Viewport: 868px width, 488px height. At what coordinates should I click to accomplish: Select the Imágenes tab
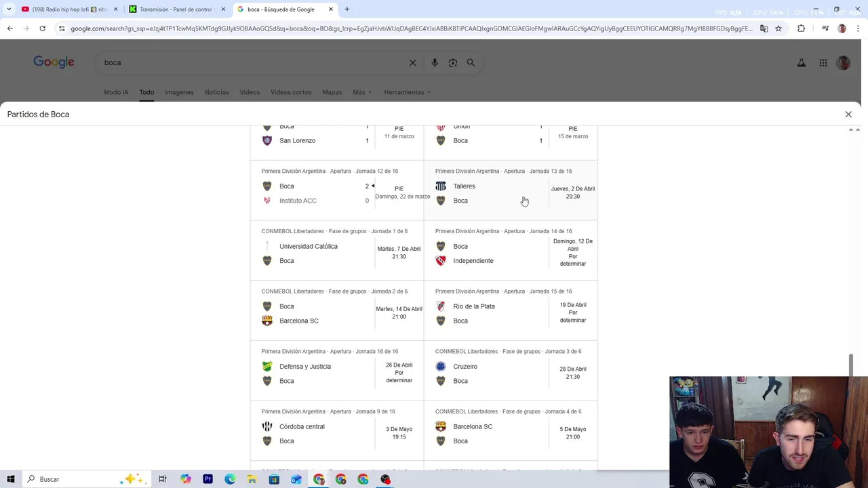179,92
